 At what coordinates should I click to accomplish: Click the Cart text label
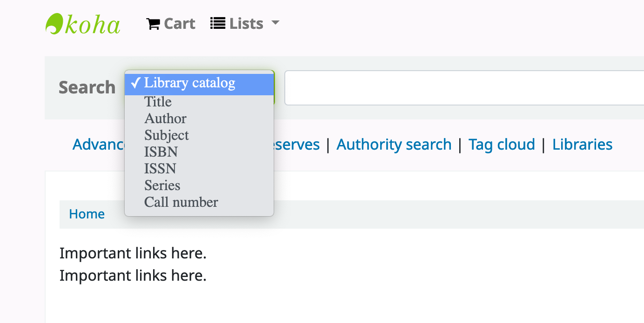[180, 24]
